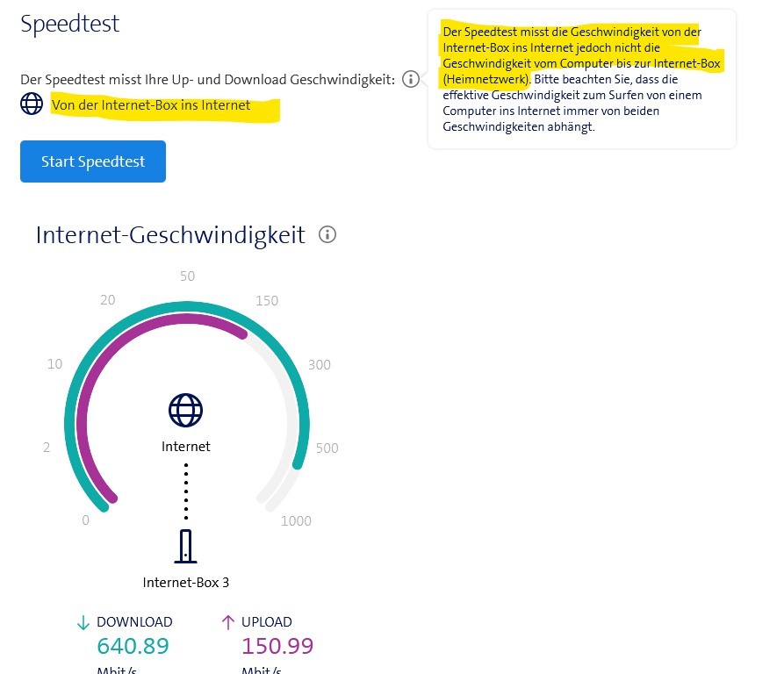
Task: Select the UPLOAD label text
Action: [266, 621]
